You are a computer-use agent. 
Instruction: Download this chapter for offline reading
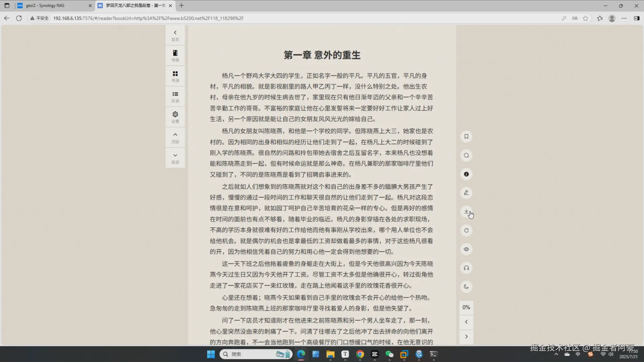click(x=466, y=212)
